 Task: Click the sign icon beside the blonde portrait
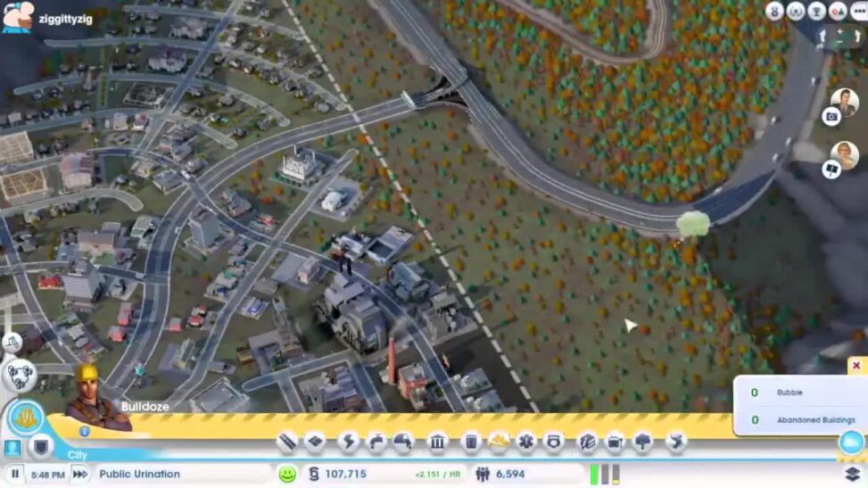(831, 169)
